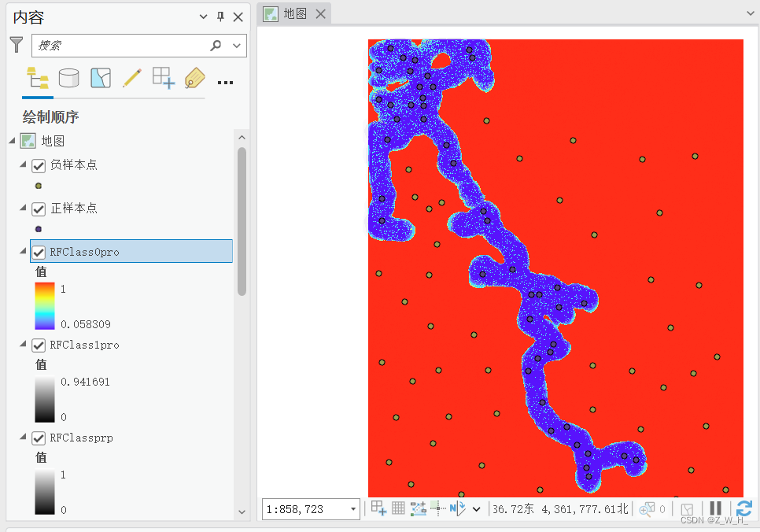Screen dimensions: 760x532
Task: Open the more options ellipsis in Contents pane
Action: pos(225,83)
